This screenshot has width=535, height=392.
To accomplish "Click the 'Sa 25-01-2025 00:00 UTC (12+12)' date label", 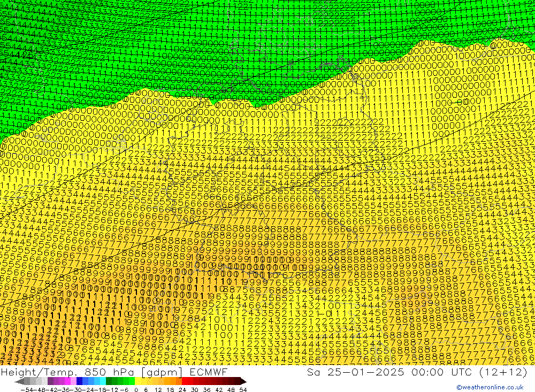I will click(x=417, y=372).
